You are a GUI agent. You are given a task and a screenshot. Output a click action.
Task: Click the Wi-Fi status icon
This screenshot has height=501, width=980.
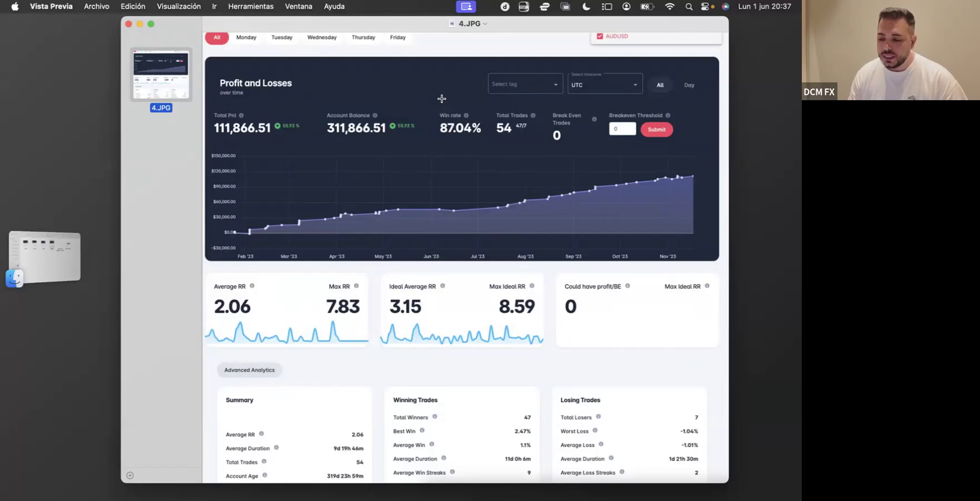669,6
